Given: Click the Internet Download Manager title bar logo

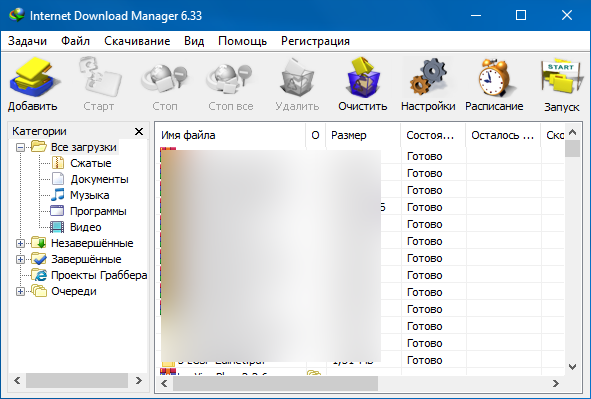Looking at the screenshot, I should 17,15.
